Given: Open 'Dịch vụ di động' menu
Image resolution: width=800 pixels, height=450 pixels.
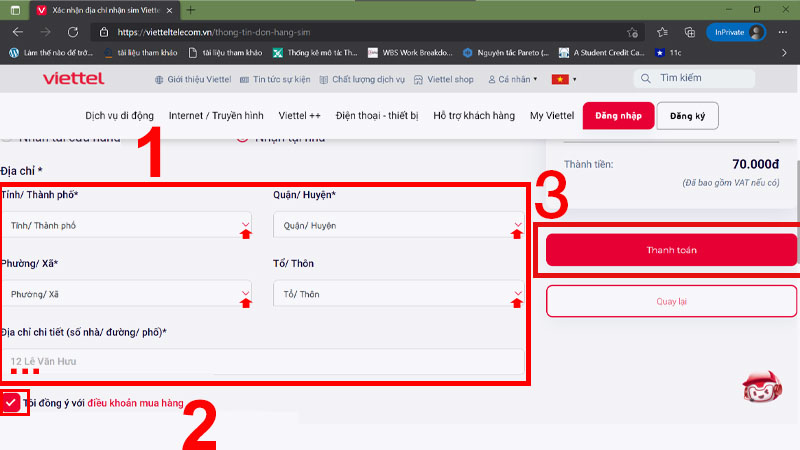Looking at the screenshot, I should tap(121, 115).
